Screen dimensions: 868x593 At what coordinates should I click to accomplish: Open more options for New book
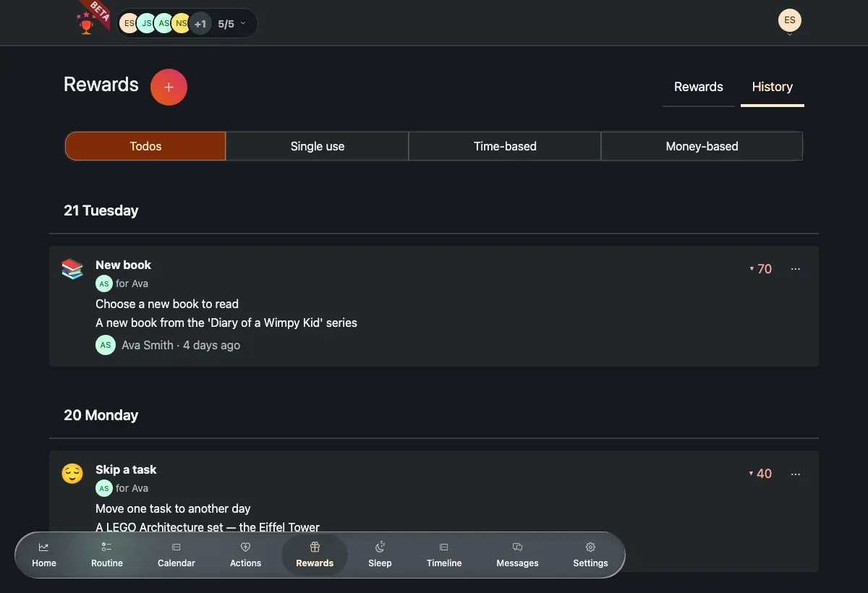point(796,269)
